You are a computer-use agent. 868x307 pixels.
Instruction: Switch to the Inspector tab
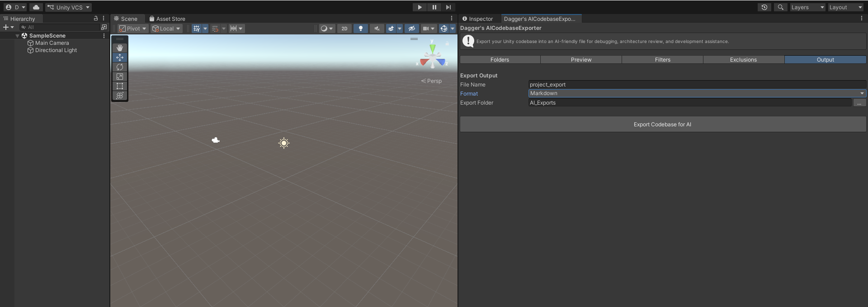point(477,19)
